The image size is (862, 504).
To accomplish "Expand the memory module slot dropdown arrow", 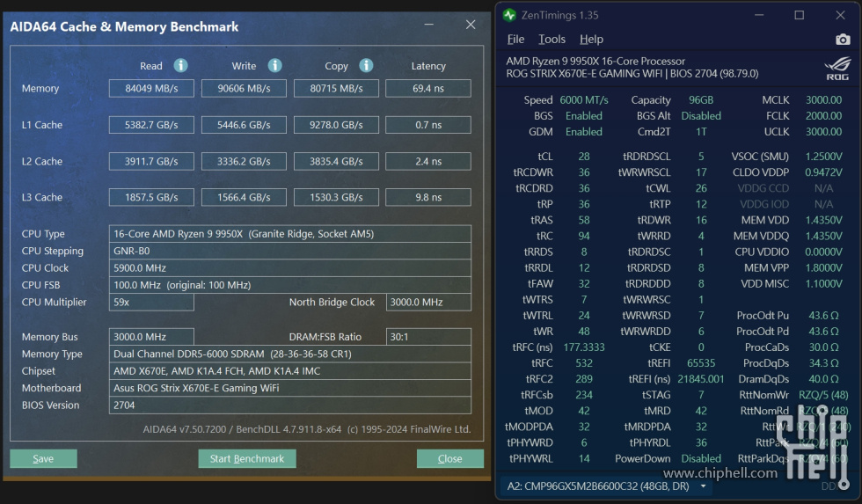I will (x=703, y=486).
